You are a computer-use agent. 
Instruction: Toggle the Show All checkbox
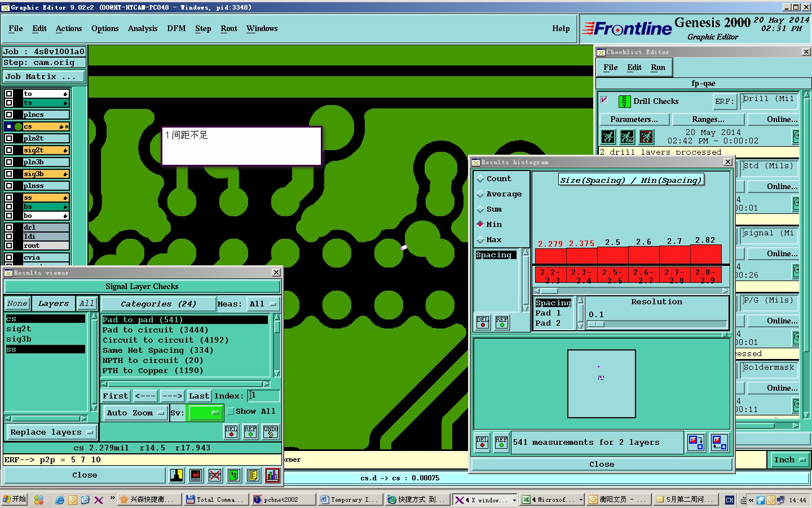[x=231, y=411]
